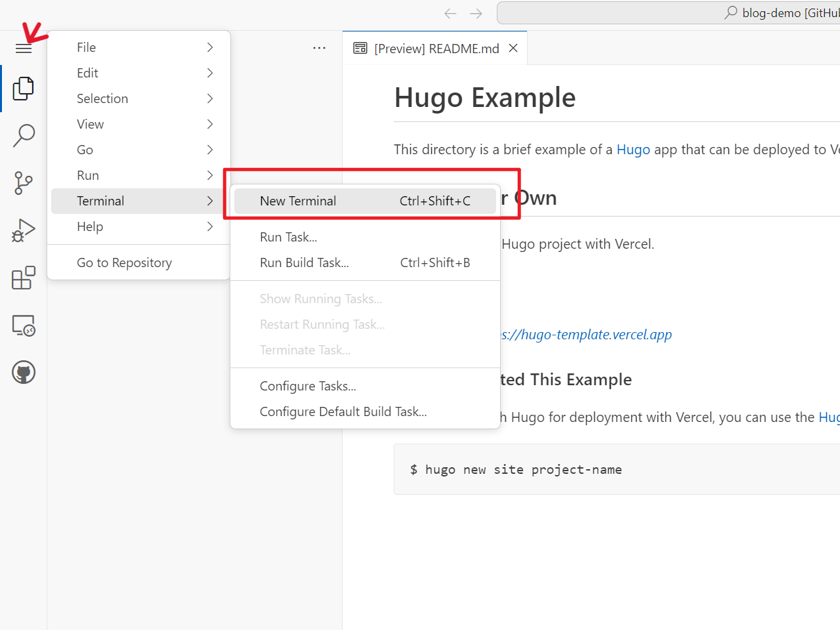Go back with the left arrow
This screenshot has height=630, width=840.
tap(450, 13)
